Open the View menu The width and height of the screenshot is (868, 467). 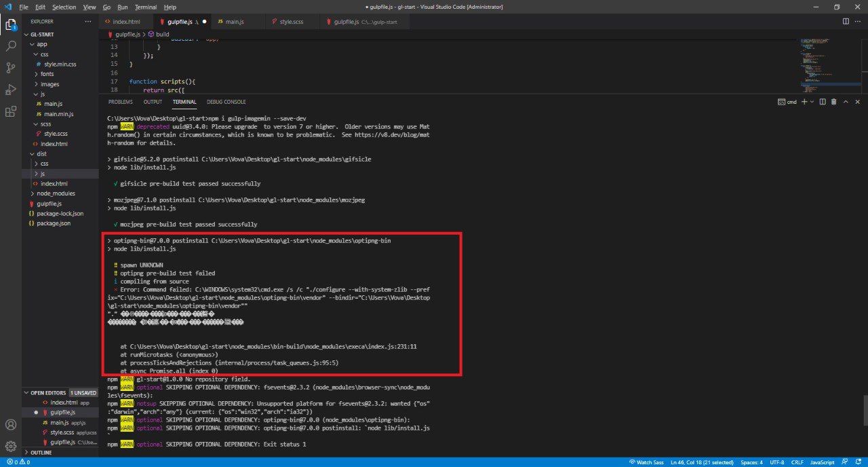click(90, 7)
